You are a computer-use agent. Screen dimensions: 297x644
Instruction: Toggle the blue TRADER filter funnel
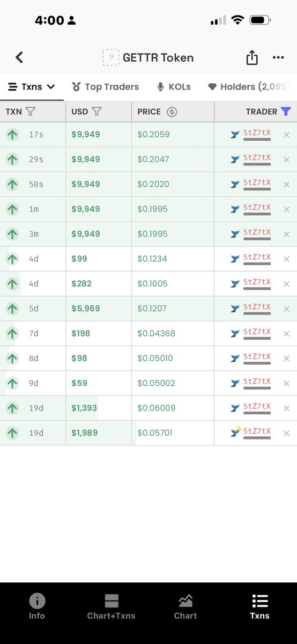pyautogui.click(x=286, y=112)
